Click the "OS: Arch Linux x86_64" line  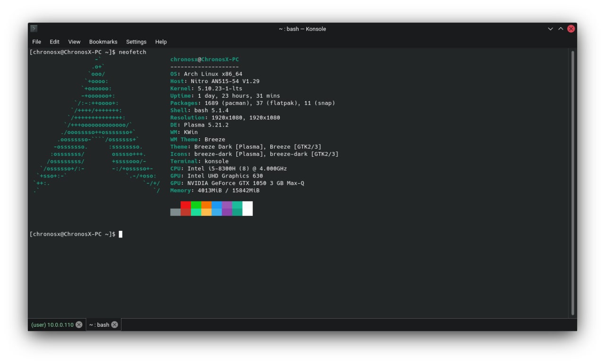(206, 74)
